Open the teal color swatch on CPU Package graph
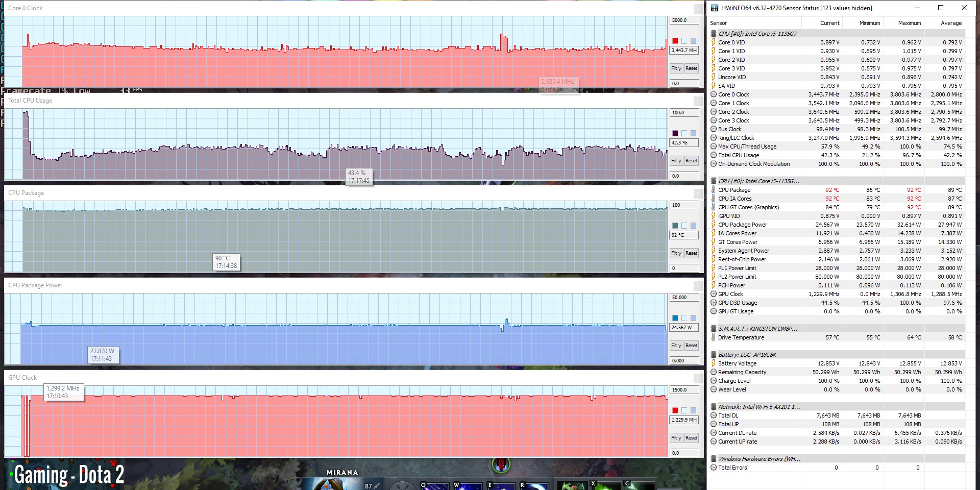The height and width of the screenshot is (490, 980). (675, 226)
